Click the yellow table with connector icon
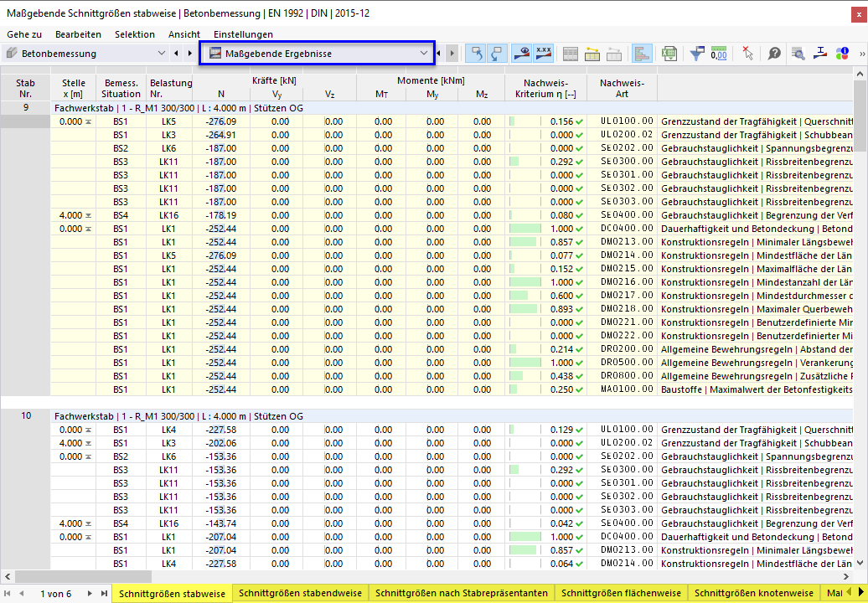 [592, 54]
